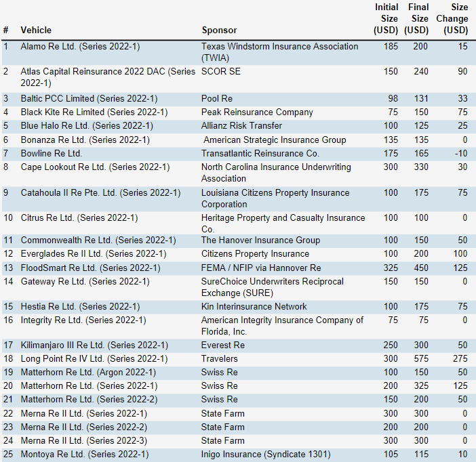Click Atlas Capital Reinsurance 2022 DAC vehicle
This screenshot has width=476, height=462.
click(108, 77)
